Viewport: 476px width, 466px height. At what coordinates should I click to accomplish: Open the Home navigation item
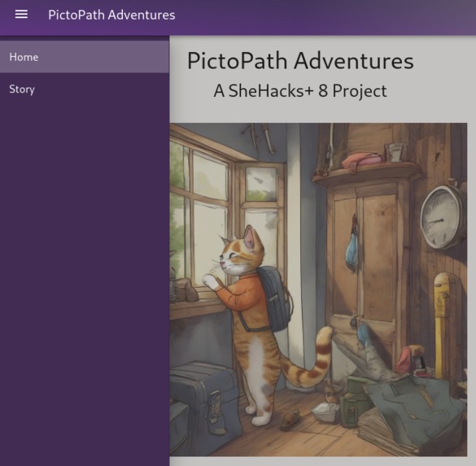tap(85, 57)
